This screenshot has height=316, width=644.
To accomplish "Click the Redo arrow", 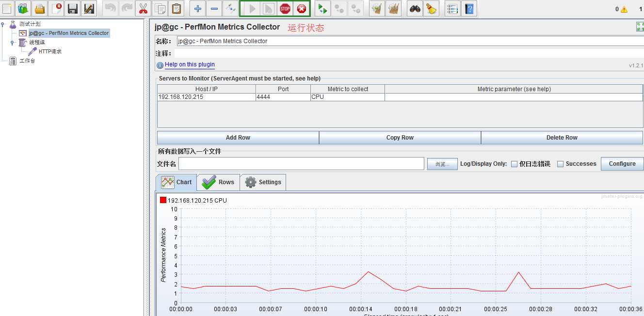I will coord(127,8).
